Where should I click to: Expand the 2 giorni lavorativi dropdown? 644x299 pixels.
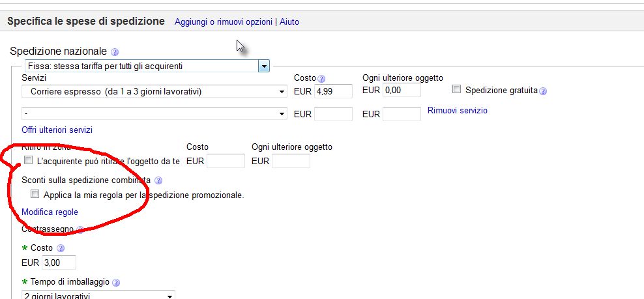click(x=170, y=296)
